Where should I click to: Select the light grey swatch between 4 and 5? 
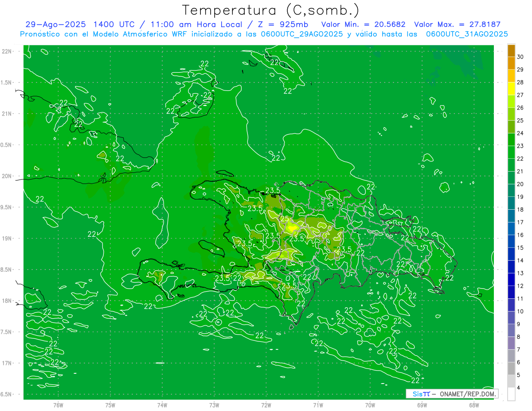(511, 381)
